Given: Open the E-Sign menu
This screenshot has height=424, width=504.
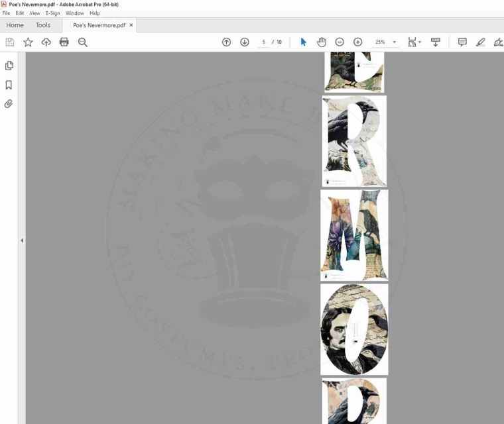Looking at the screenshot, I should [x=52, y=13].
